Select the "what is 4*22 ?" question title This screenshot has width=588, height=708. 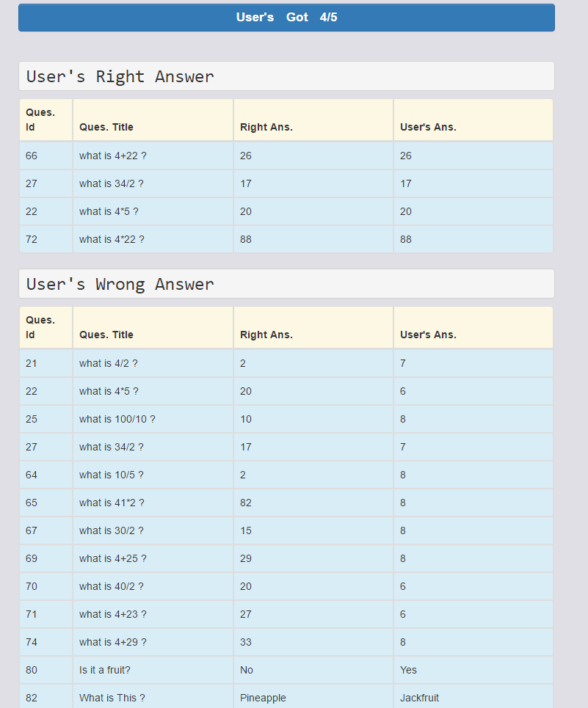tap(112, 239)
